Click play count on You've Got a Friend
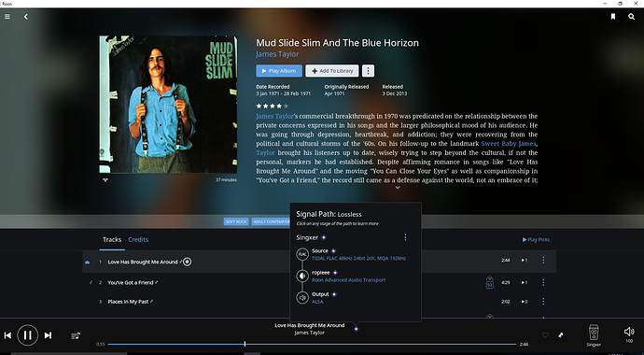This screenshot has width=644, height=355. (525, 282)
